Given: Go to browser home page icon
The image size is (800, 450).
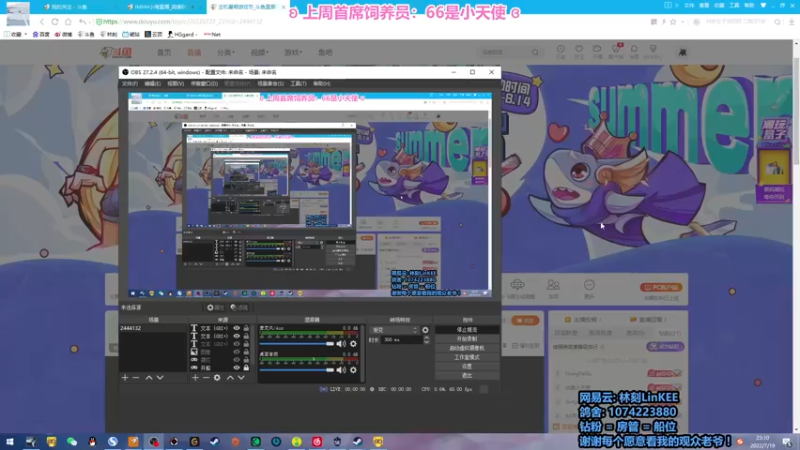Looking at the screenshot, I should [x=68, y=22].
